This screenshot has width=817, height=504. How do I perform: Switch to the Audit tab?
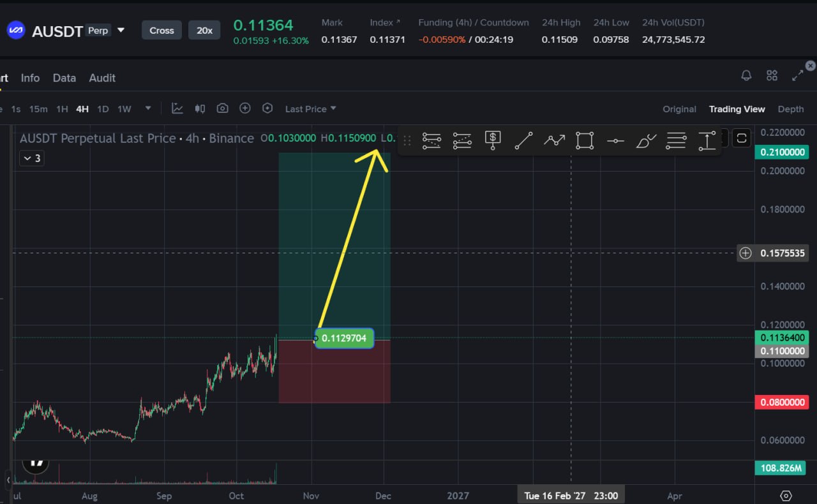[x=102, y=78]
